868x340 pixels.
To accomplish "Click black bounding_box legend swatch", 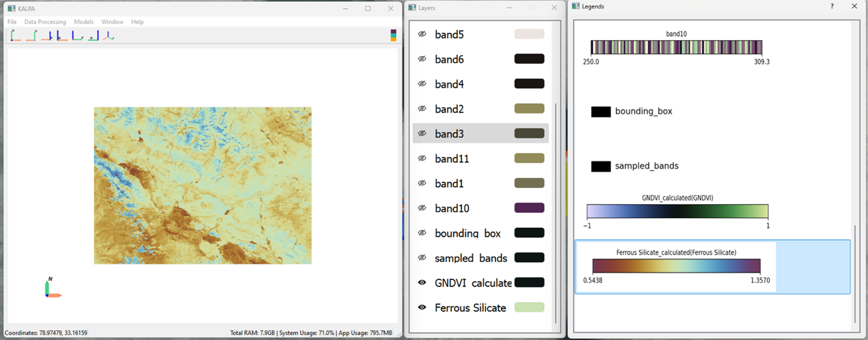I will point(601,112).
